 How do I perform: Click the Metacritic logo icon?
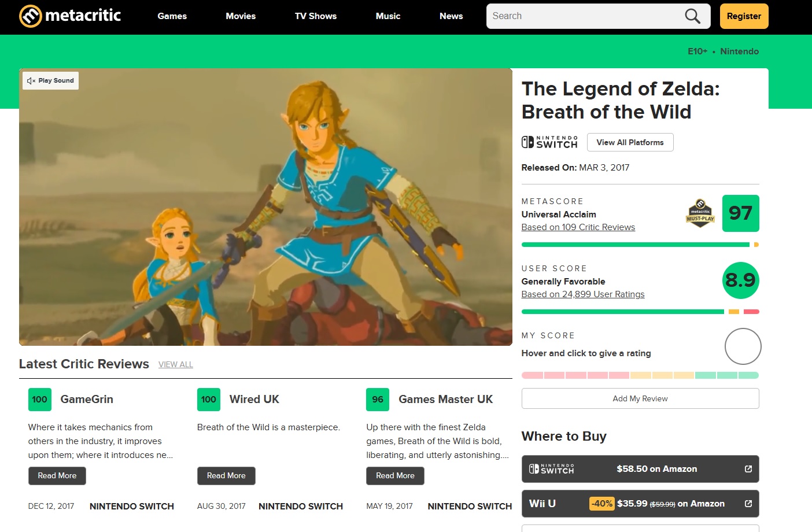click(x=30, y=16)
